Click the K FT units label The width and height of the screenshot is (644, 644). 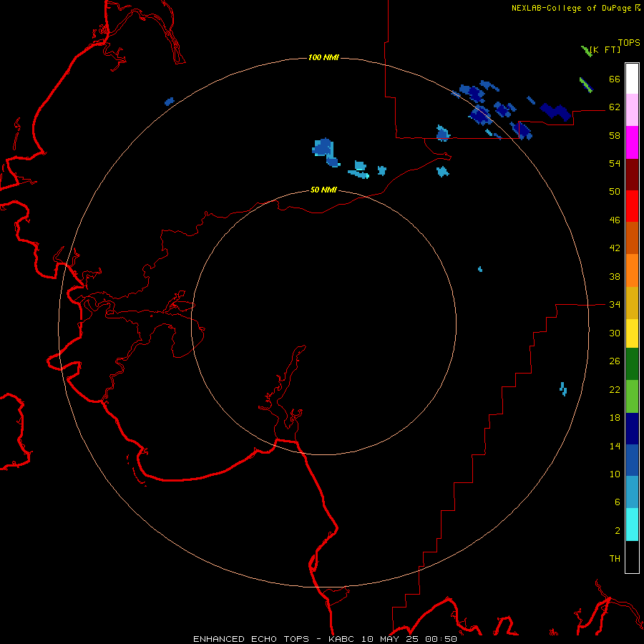(605, 49)
